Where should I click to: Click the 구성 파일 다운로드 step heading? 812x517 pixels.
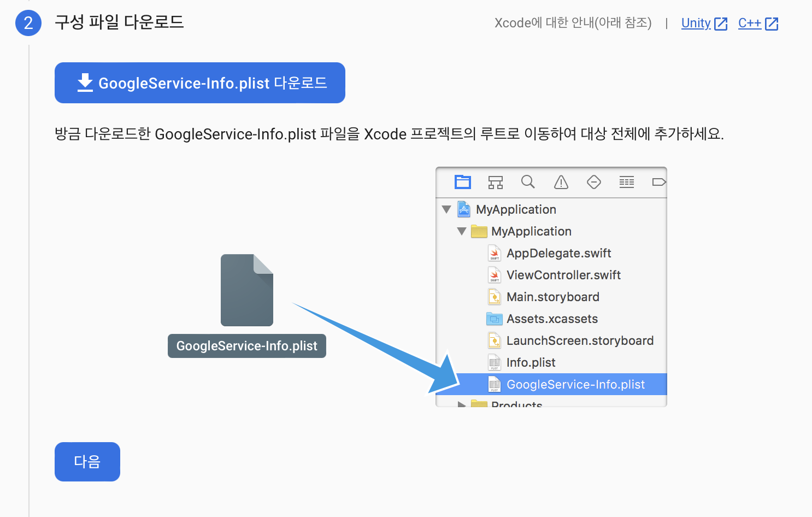(x=119, y=22)
